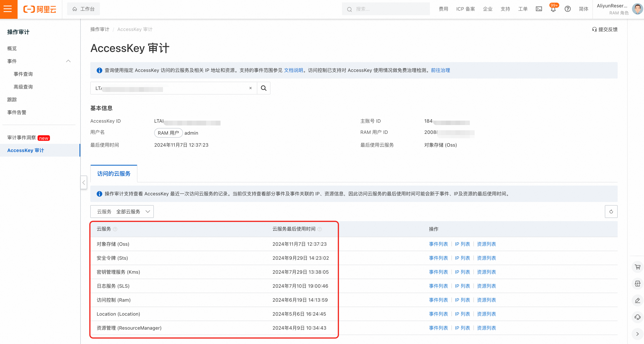Open the edit pencil side icon
The width and height of the screenshot is (644, 344).
637,300
